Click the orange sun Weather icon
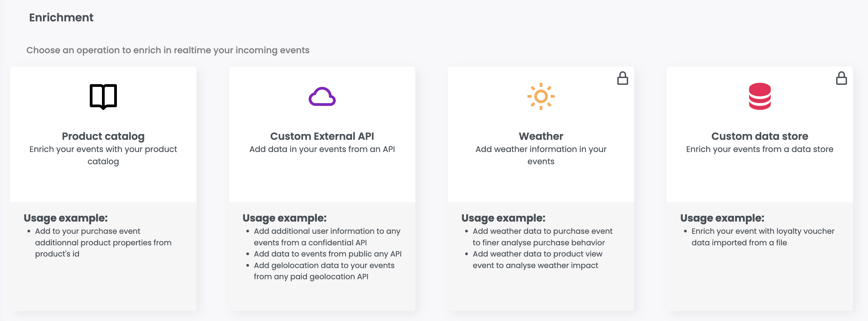The image size is (868, 321). 541,96
